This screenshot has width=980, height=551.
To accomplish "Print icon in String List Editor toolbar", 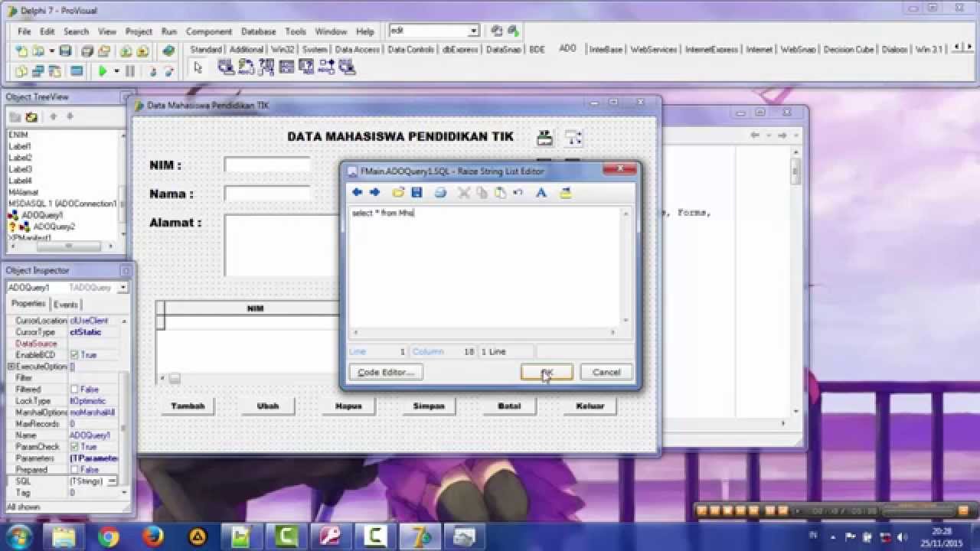I will tap(440, 193).
